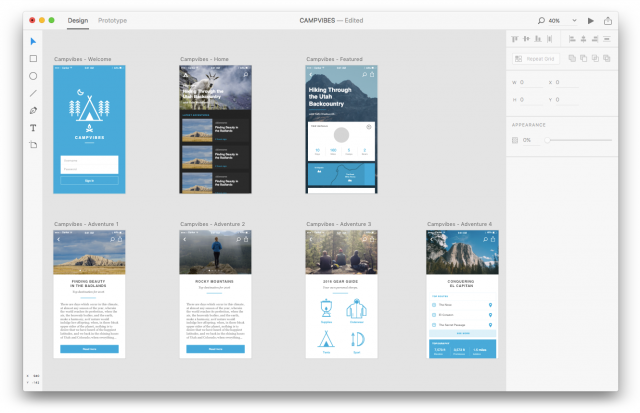Open the Share icon menu
Image resolution: width=640 pixels, height=413 pixels.
[608, 20]
